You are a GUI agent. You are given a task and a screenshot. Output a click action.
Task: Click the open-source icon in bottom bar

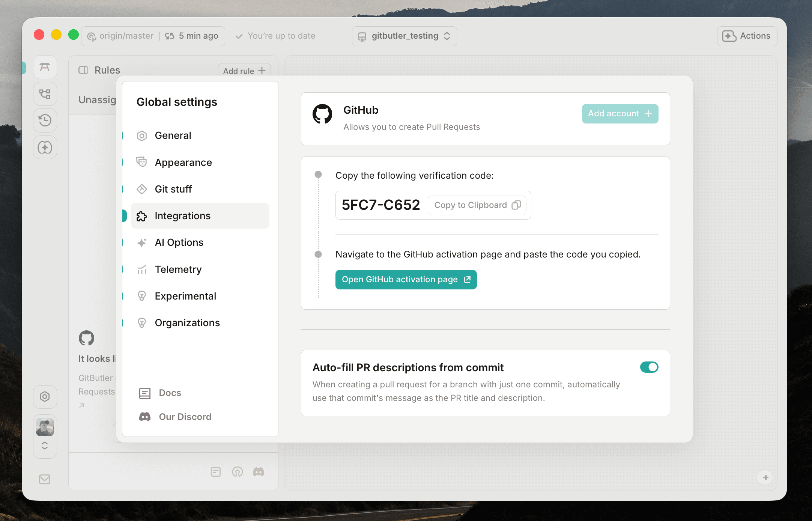238,472
